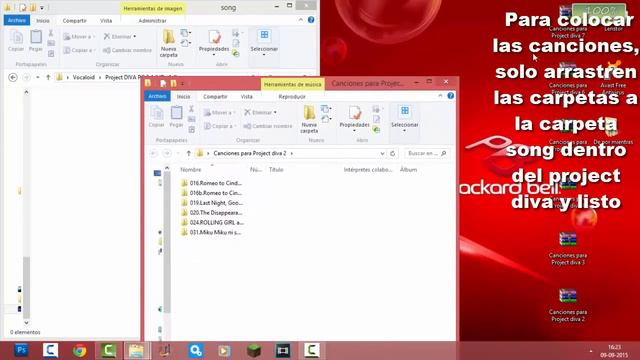Go up one folder in front window
640x360 pixels.
(x=189, y=153)
